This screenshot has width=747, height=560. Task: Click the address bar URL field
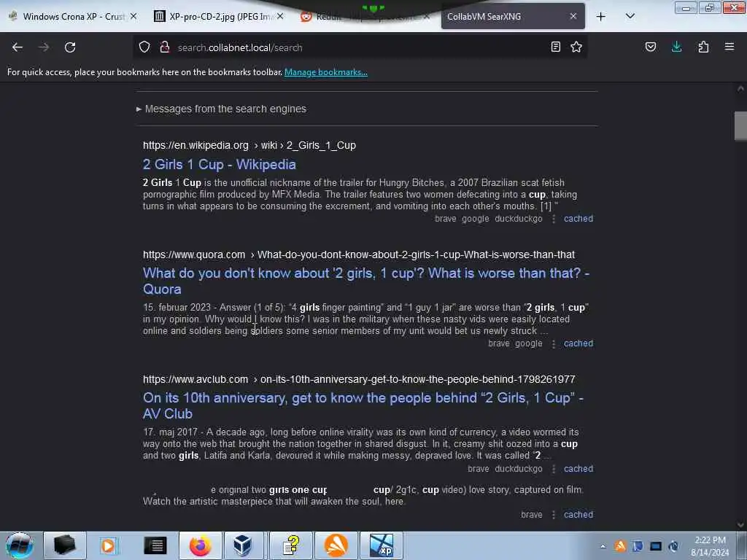pyautogui.click(x=360, y=47)
